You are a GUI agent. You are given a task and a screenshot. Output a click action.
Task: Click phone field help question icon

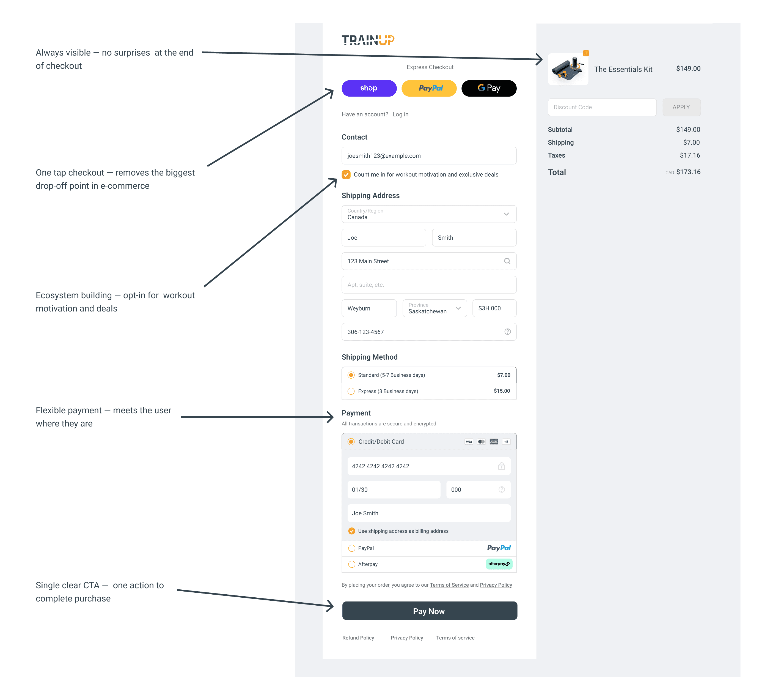(x=507, y=332)
